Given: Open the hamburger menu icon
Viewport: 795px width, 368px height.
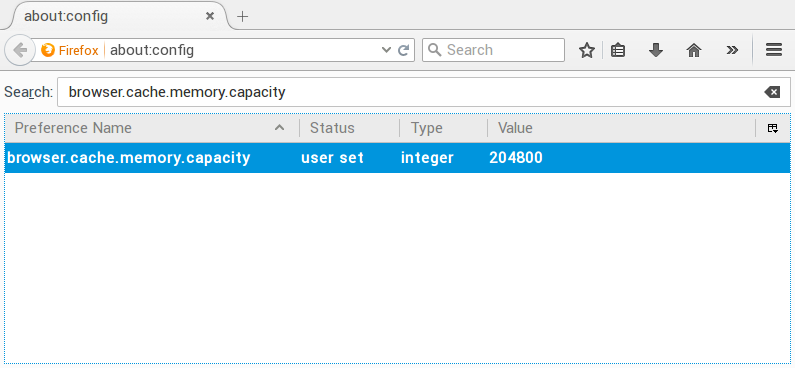Looking at the screenshot, I should tap(774, 50).
